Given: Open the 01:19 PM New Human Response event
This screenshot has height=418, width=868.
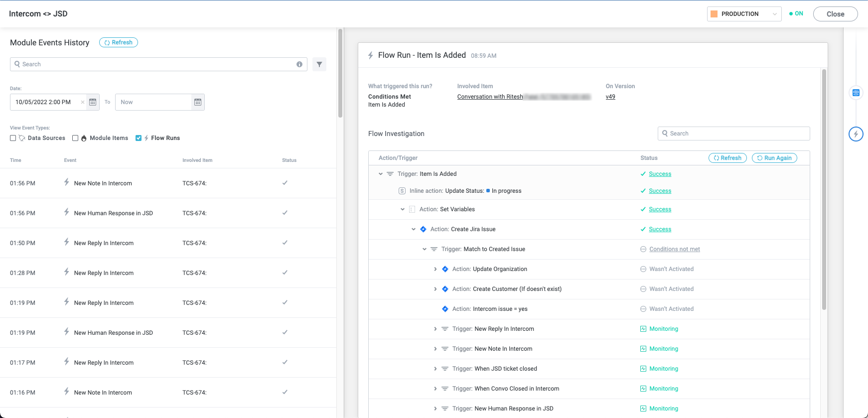Looking at the screenshot, I should (x=113, y=333).
